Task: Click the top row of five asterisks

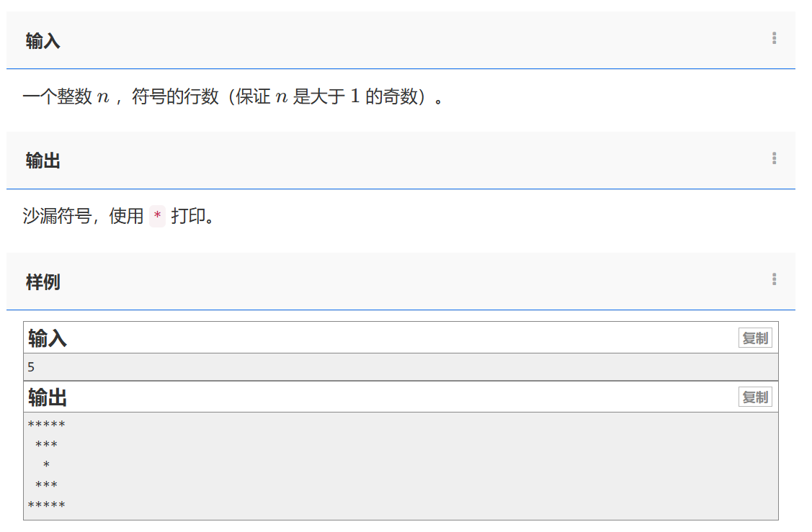Action: click(x=46, y=425)
